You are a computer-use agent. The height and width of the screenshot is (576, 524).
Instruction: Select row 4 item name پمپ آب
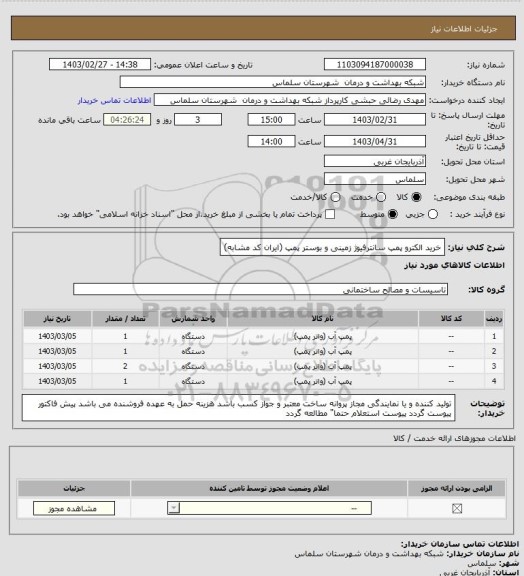coord(323,381)
